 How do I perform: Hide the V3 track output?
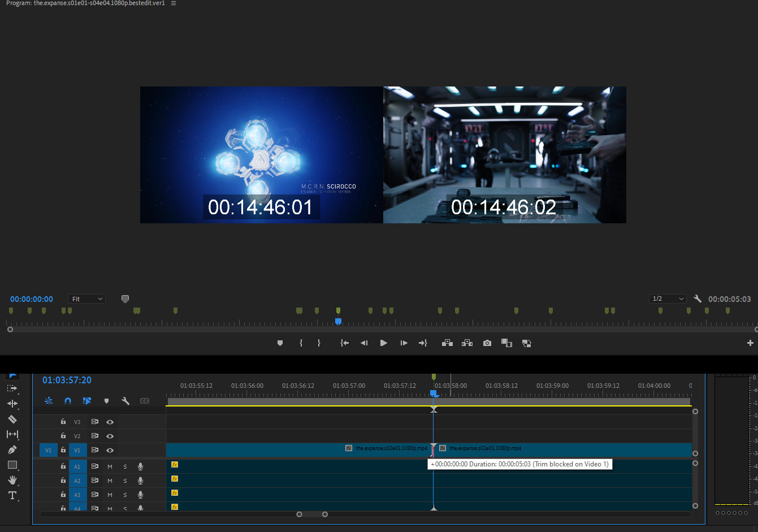tap(110, 422)
